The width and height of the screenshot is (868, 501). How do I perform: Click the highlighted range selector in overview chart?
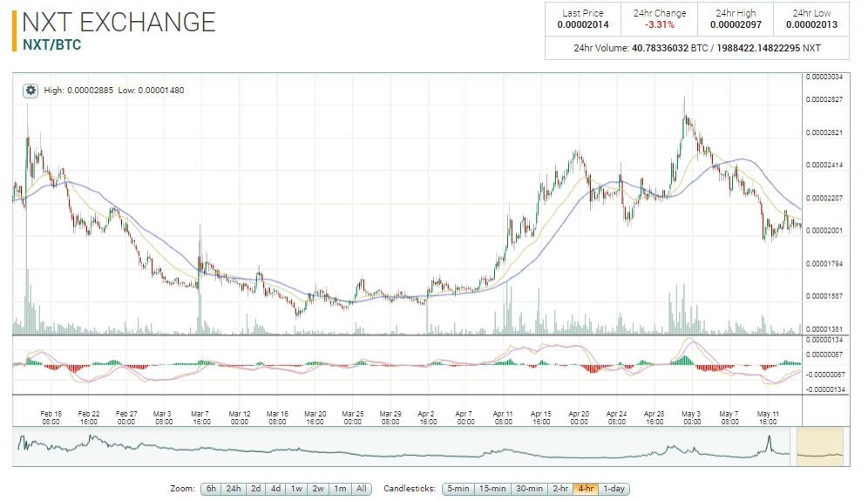tap(820, 447)
